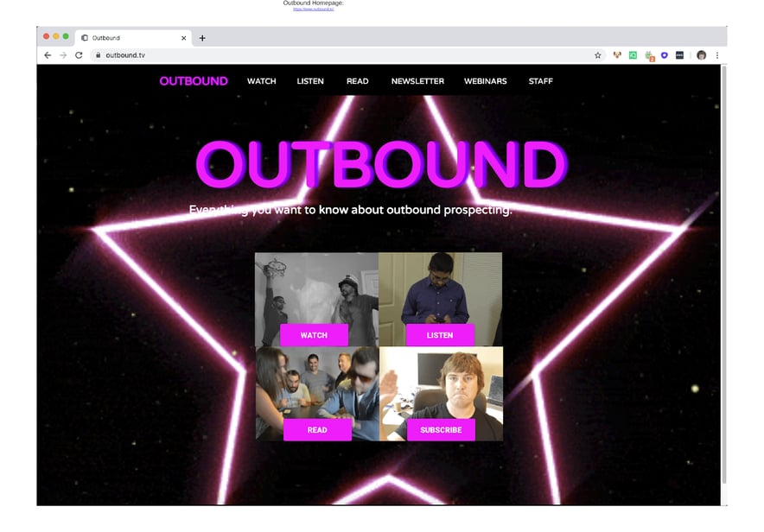The width and height of the screenshot is (764, 532).
Task: Open a new browser tab
Action: (x=202, y=38)
